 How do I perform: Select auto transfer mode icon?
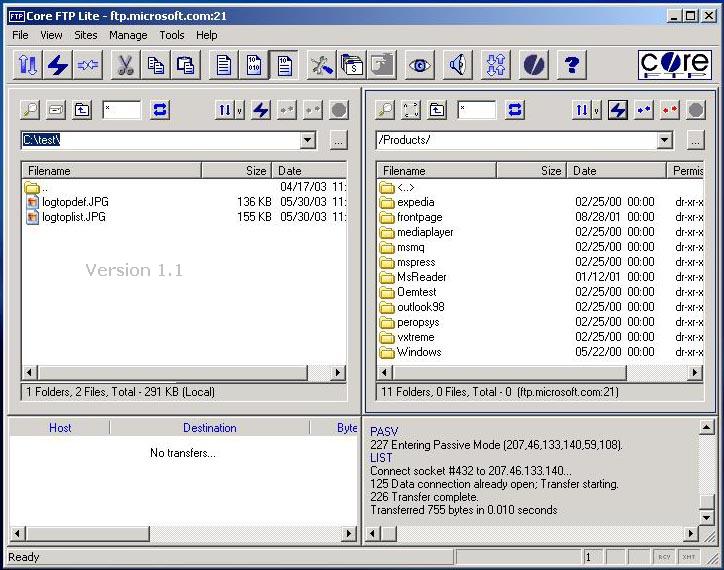284,65
